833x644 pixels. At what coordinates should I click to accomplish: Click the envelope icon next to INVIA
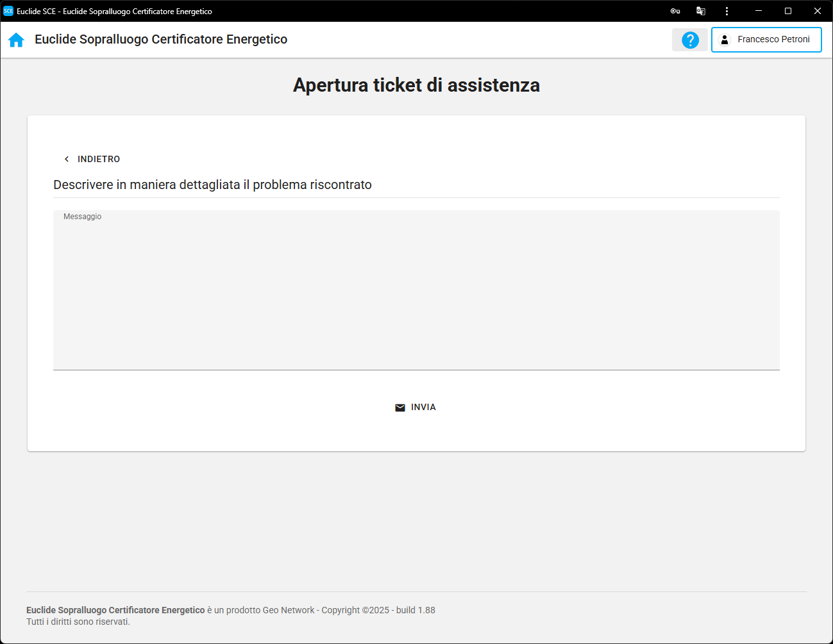click(x=400, y=408)
